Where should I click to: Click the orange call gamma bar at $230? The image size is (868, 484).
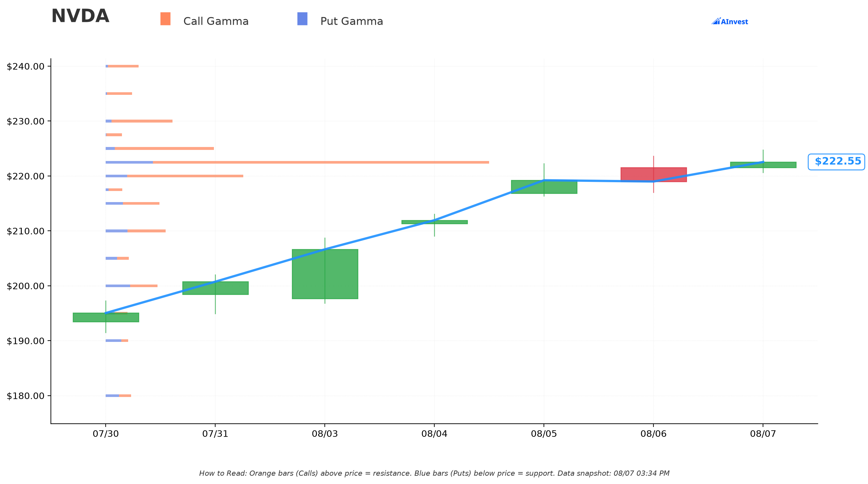[142, 121]
